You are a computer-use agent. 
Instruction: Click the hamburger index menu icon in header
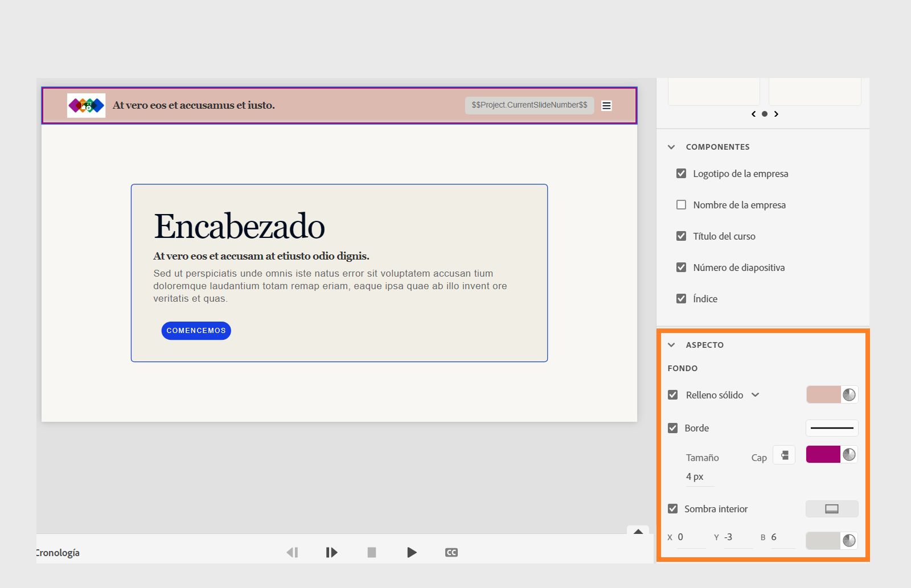pos(606,106)
